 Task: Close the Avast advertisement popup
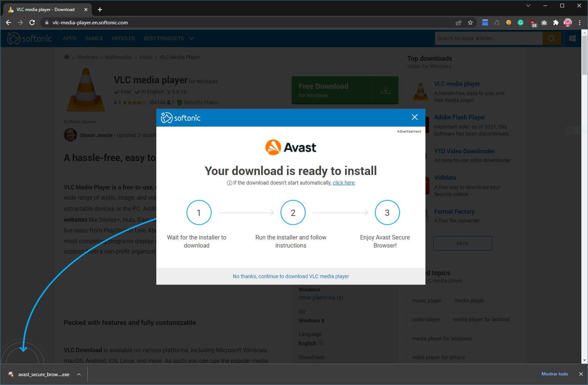[414, 117]
